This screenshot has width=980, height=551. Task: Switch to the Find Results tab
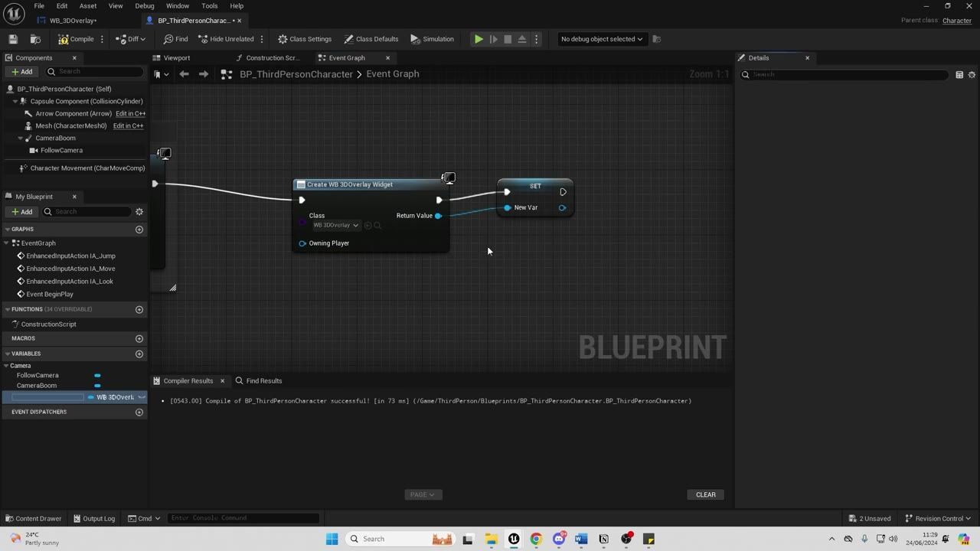click(x=259, y=381)
